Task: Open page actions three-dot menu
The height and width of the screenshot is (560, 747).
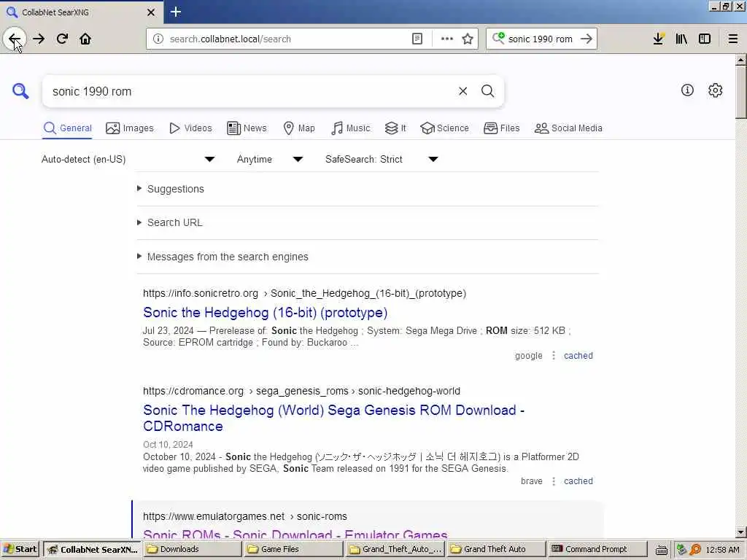Action: coord(447,39)
